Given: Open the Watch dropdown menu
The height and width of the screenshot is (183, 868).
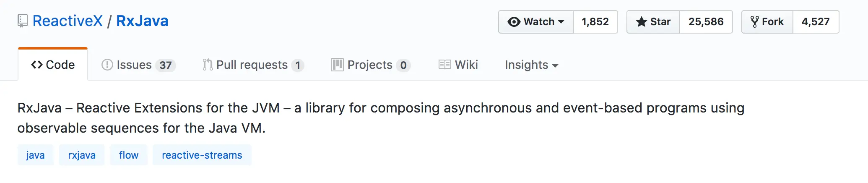Looking at the screenshot, I should coord(536,22).
